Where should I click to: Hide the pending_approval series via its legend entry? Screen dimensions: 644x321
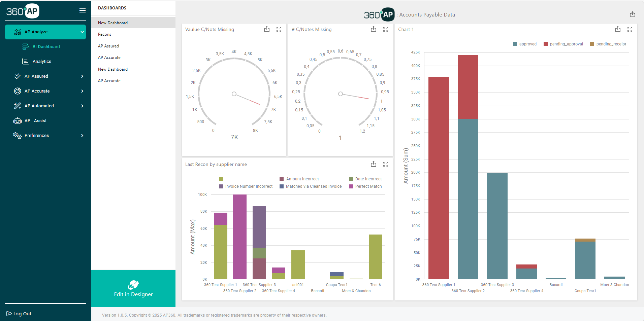(x=563, y=44)
